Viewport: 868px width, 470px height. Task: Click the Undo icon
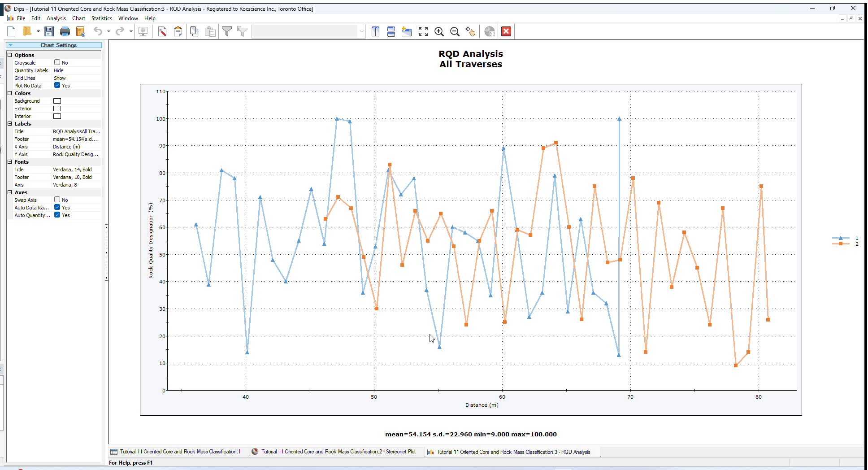[x=98, y=31]
